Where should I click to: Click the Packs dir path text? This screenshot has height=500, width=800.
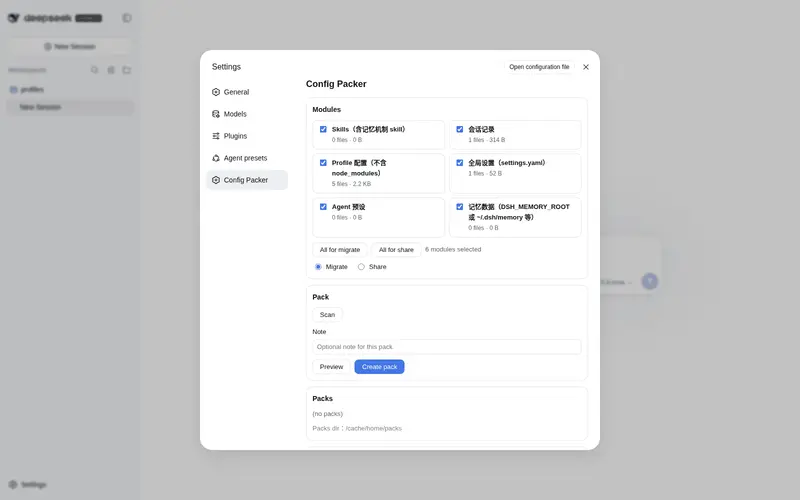(357, 429)
